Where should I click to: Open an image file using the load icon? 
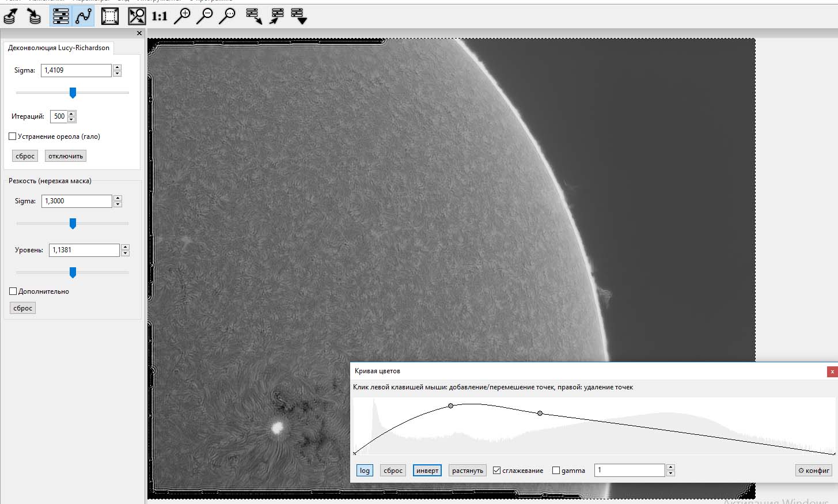click(x=10, y=16)
